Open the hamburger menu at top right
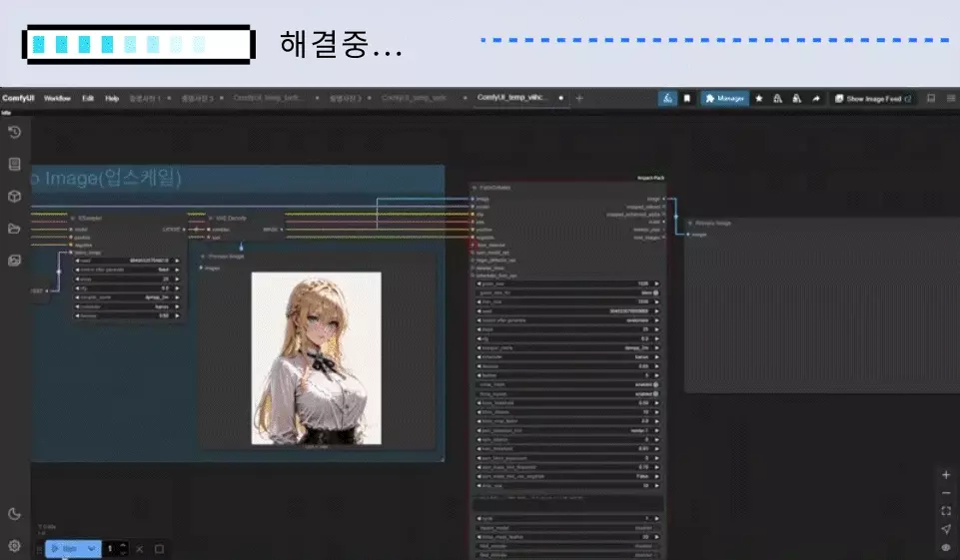The width and height of the screenshot is (960, 560). coord(951,98)
